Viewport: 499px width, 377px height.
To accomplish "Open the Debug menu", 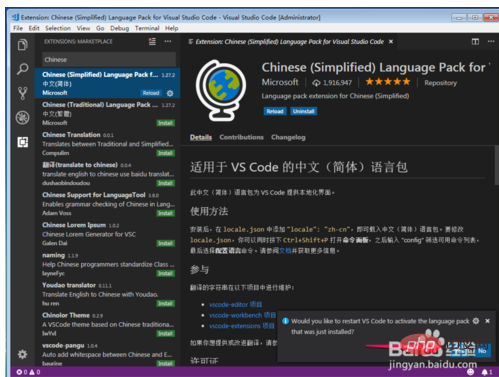I will [120, 28].
